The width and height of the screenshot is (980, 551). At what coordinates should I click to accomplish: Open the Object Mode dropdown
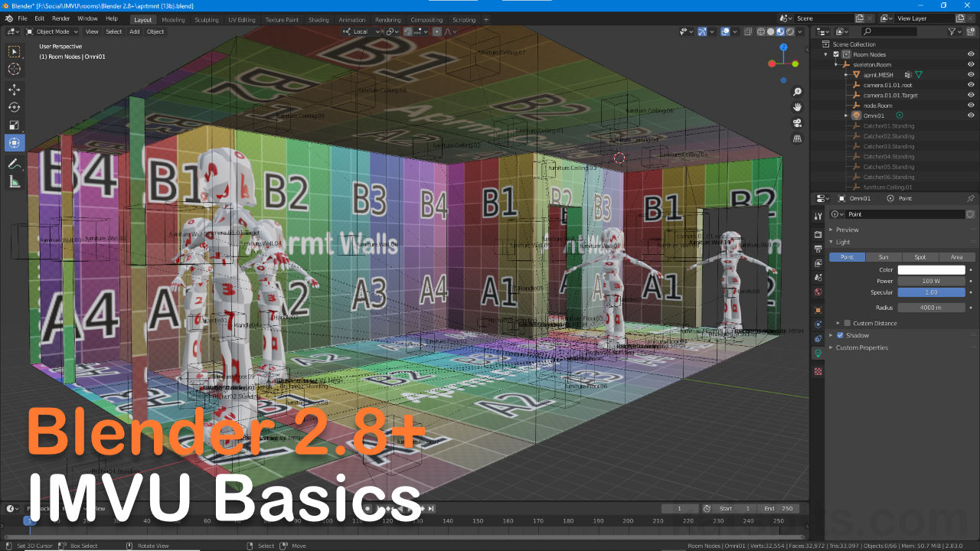click(x=51, y=31)
